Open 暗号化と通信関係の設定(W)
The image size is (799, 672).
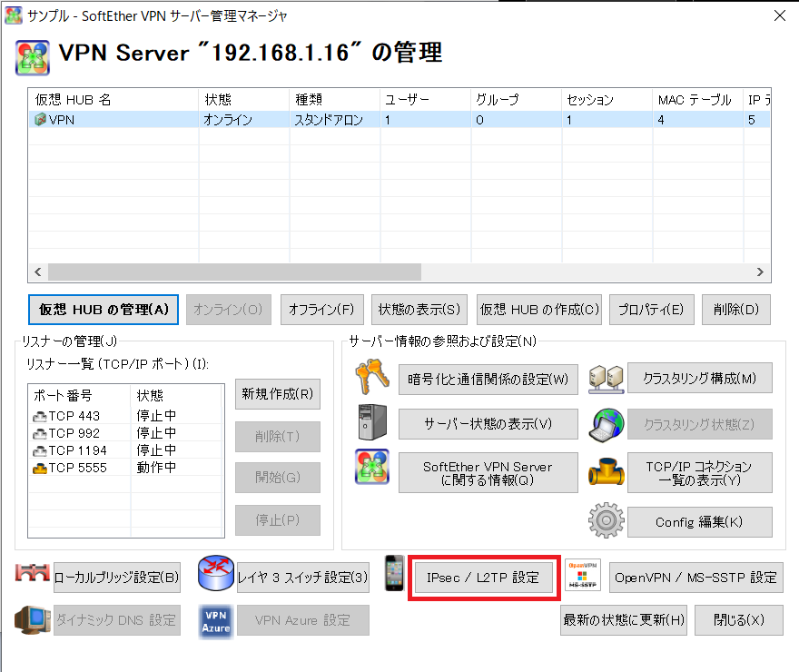(x=488, y=379)
